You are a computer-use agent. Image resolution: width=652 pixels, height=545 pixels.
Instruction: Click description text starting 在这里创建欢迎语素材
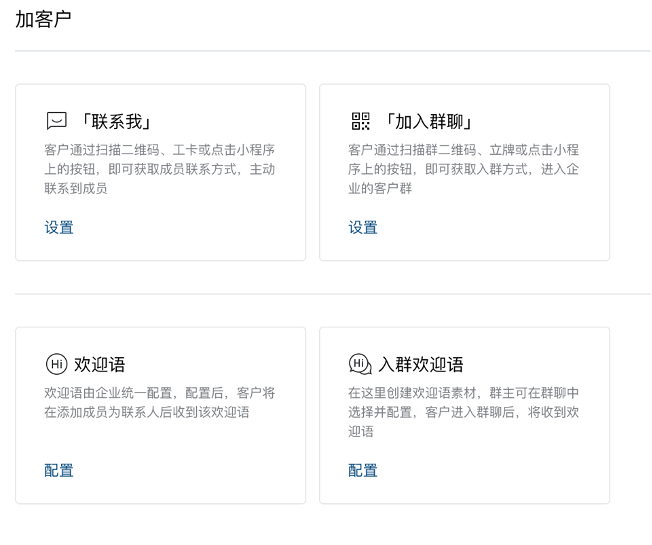(464, 412)
